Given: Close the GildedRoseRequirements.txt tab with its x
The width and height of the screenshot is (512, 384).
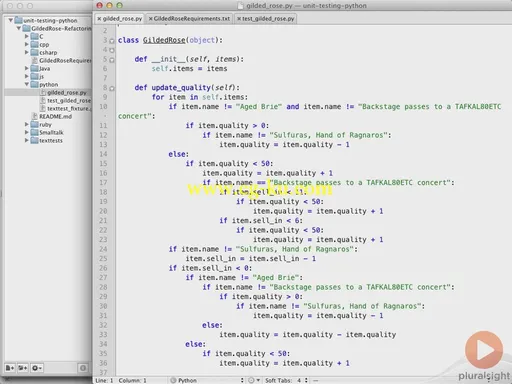Looking at the screenshot, I should click(151, 19).
